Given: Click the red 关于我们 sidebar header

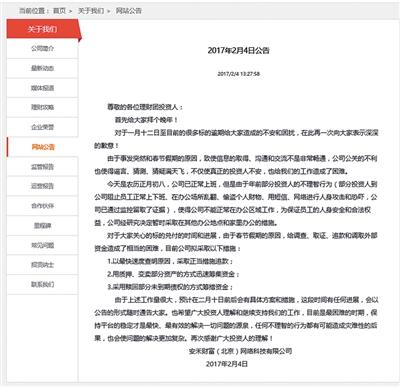Looking at the screenshot, I should coord(43,29).
